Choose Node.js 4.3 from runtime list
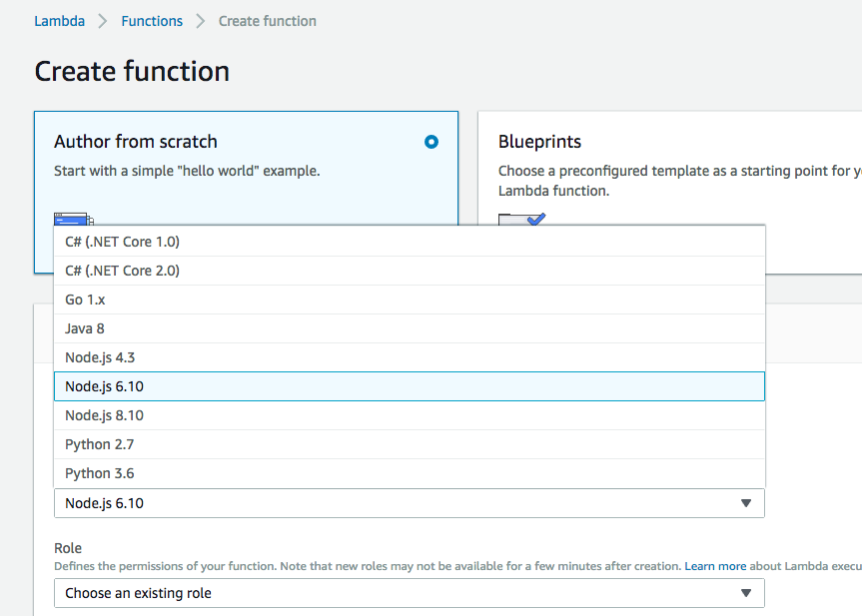862x616 pixels. [x=409, y=357]
